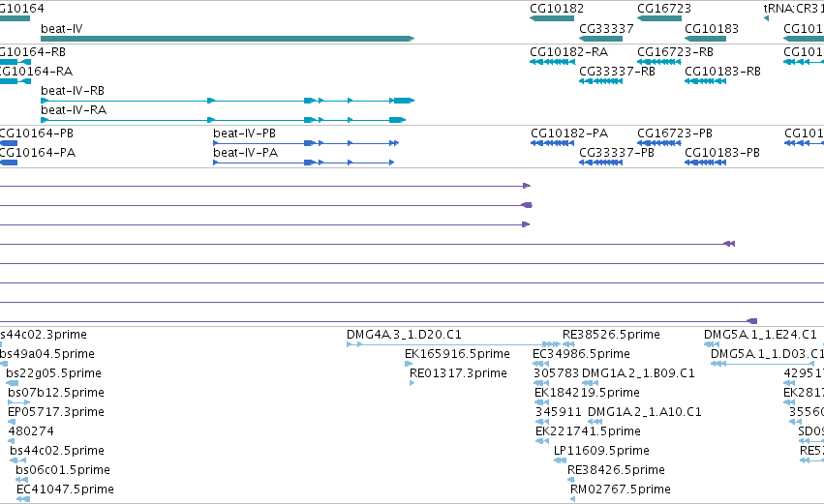824x504 pixels.
Task: Click the tRNA:CR31 gene label
Action: point(794,9)
